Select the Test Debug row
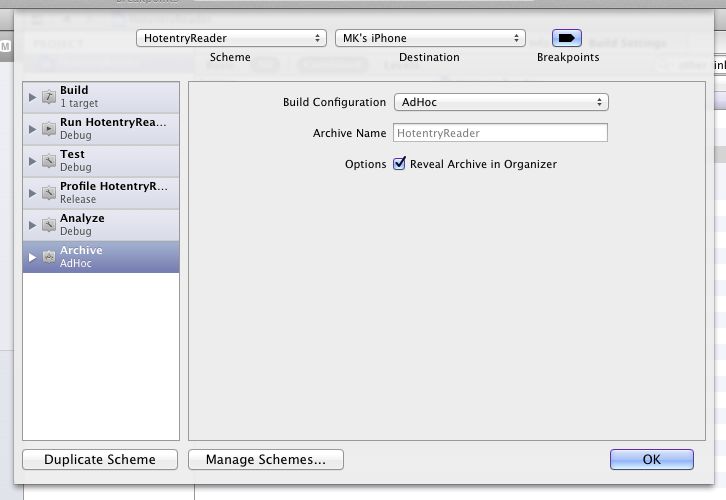Screen dimensions: 726x500 coord(101,161)
